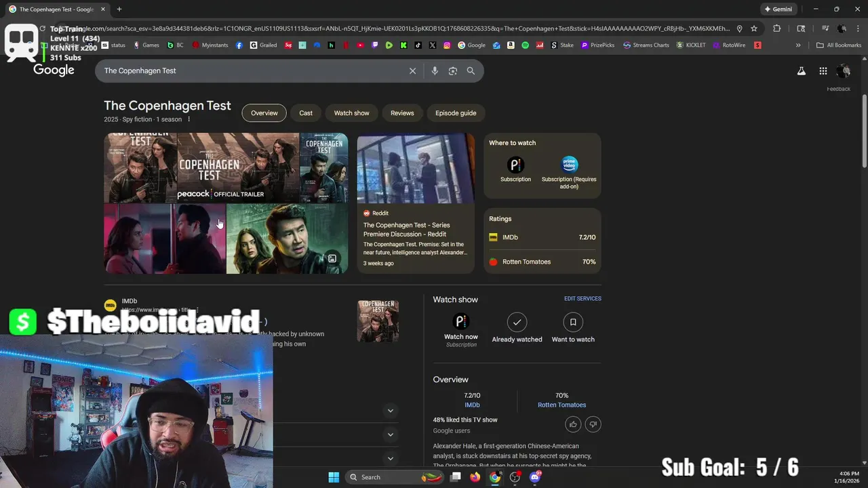Viewport: 868px width, 488px height.
Task: Like this TV show with thumbs up
Action: [x=573, y=424]
